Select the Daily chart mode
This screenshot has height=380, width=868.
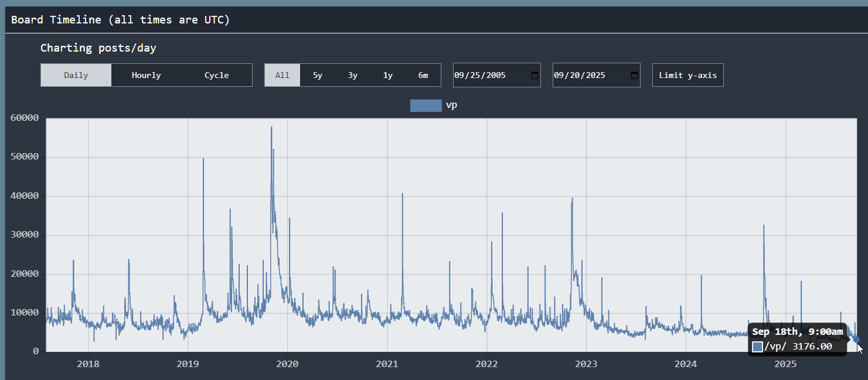[x=76, y=75]
